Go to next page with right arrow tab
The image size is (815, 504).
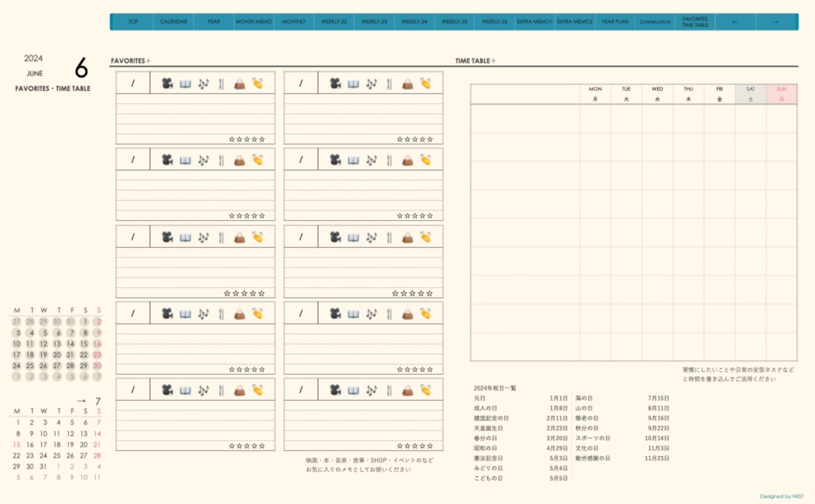(776, 22)
